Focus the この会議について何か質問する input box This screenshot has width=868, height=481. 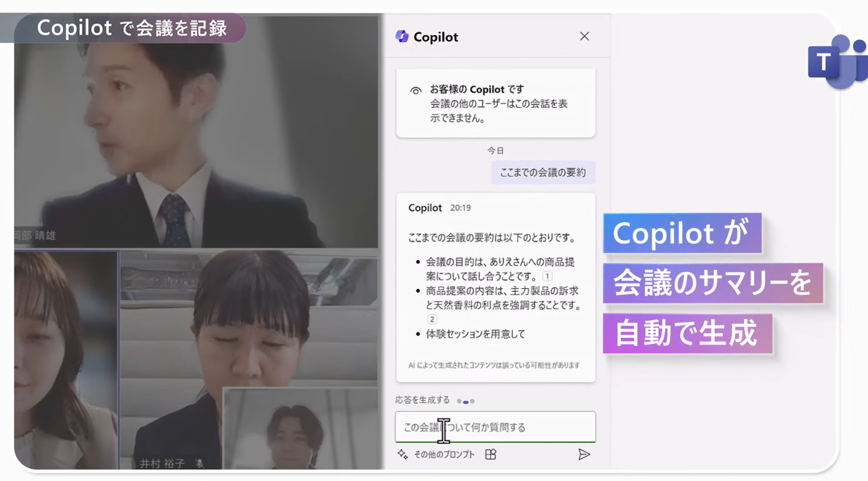496,427
